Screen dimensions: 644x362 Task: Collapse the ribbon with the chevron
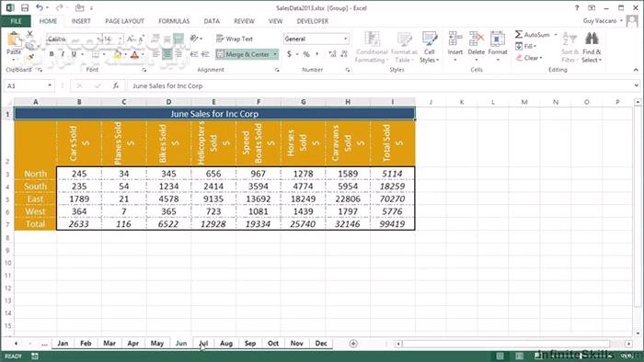(636, 70)
